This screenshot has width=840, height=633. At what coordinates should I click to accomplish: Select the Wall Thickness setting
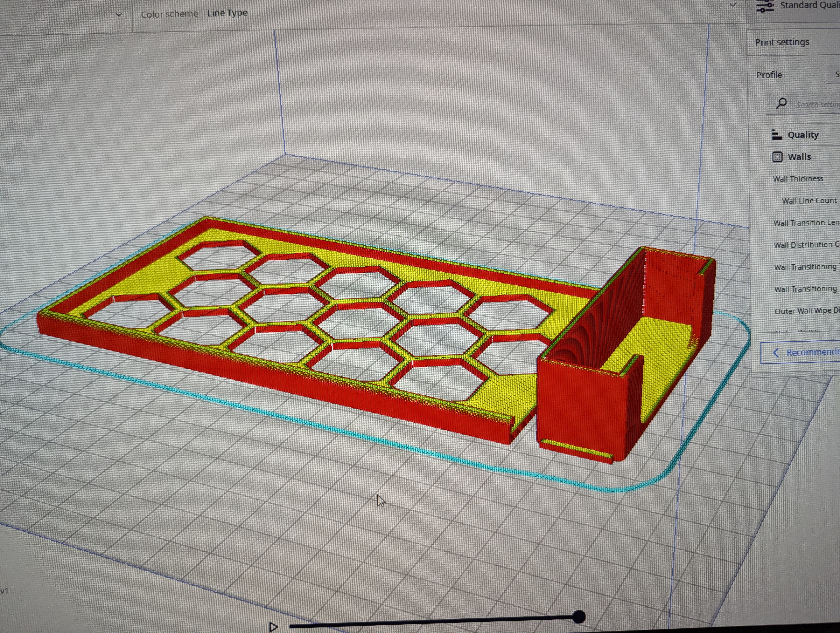pyautogui.click(x=798, y=179)
